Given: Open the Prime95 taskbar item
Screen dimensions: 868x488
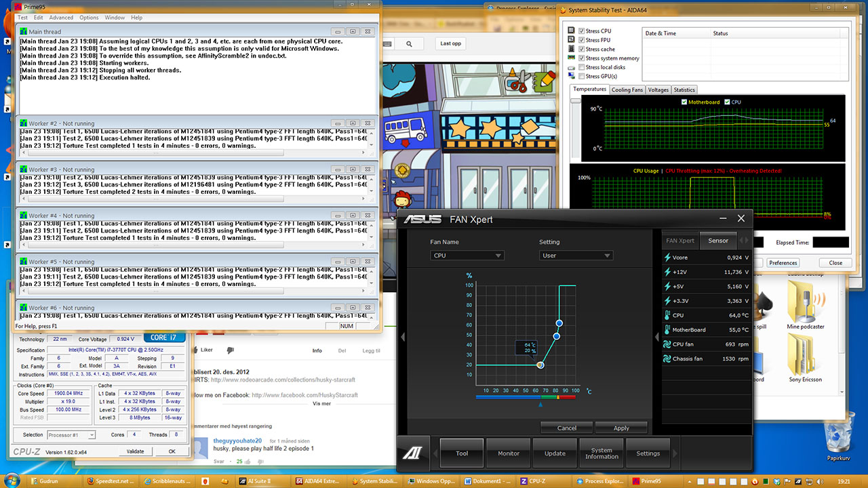Looking at the screenshot, I should [x=654, y=481].
